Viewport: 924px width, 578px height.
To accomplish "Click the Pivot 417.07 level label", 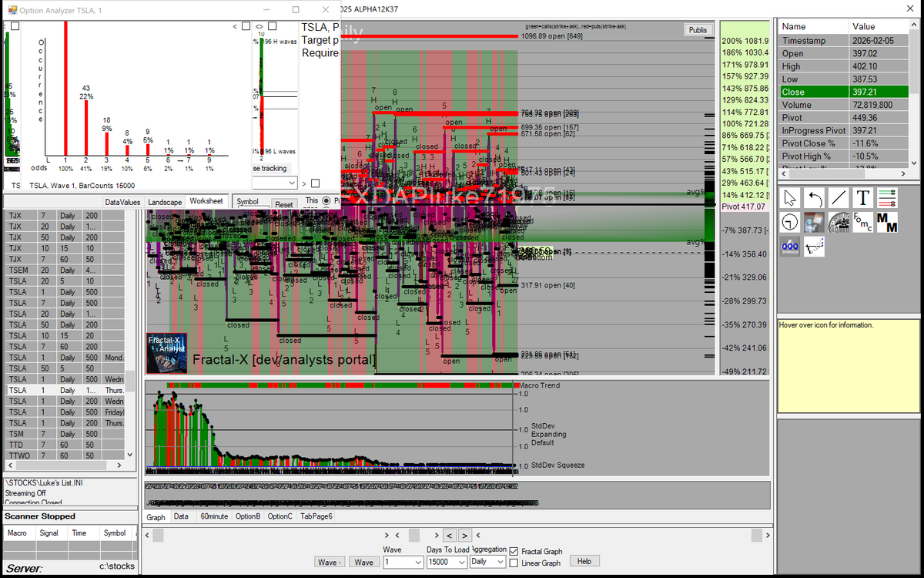I will [x=745, y=207].
